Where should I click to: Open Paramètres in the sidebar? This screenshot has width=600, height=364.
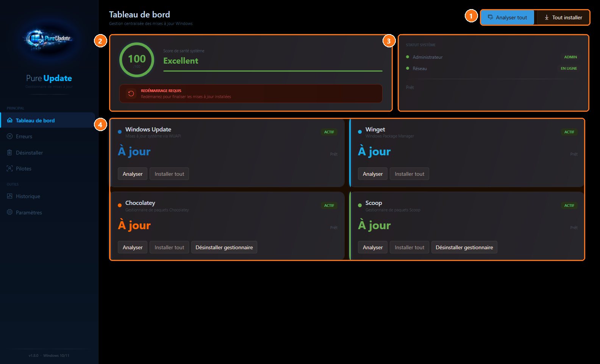pyautogui.click(x=47, y=212)
